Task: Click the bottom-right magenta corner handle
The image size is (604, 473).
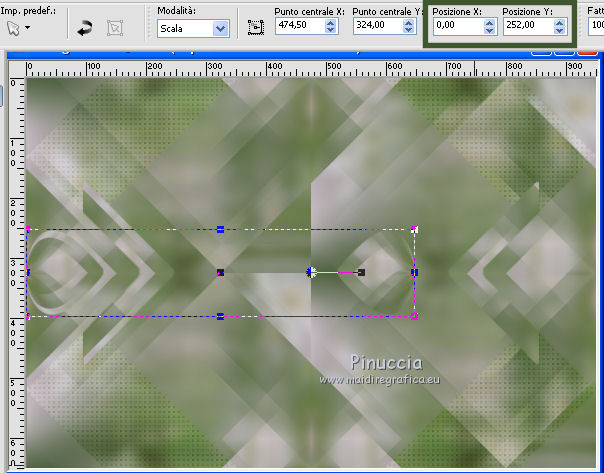Action: 414,316
